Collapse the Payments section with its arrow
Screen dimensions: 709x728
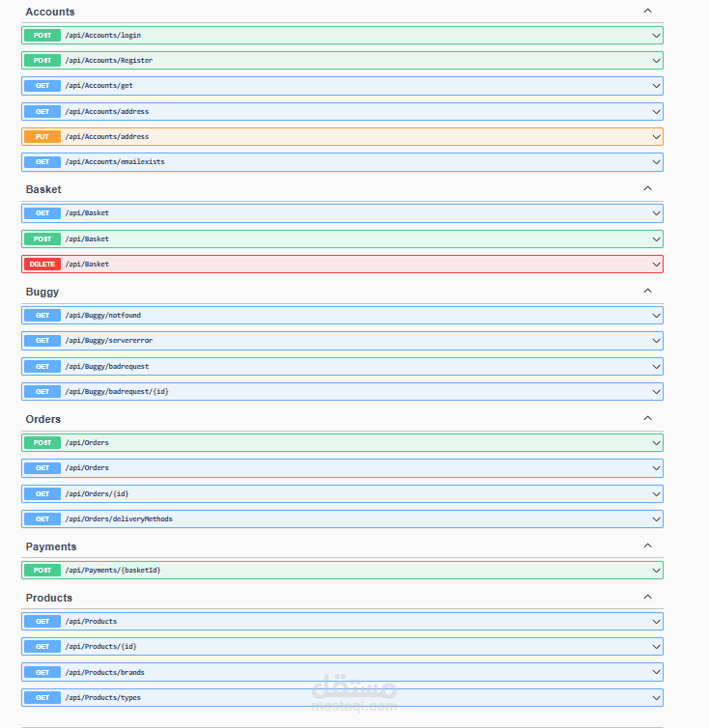point(648,546)
